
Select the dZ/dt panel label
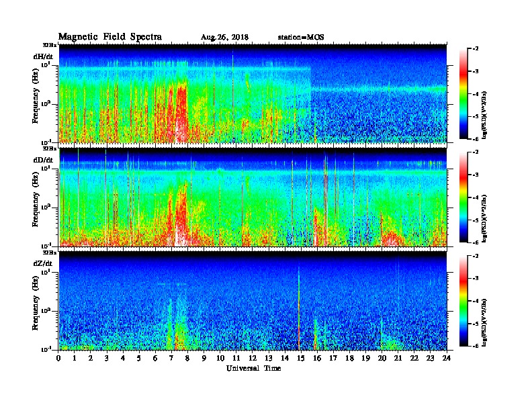point(43,263)
